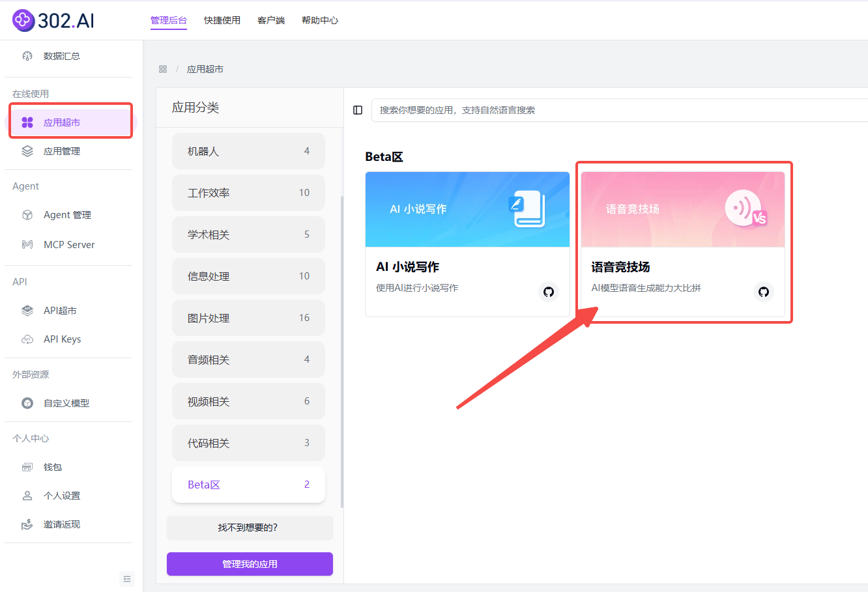Click the Beta区 section heading

coord(384,157)
